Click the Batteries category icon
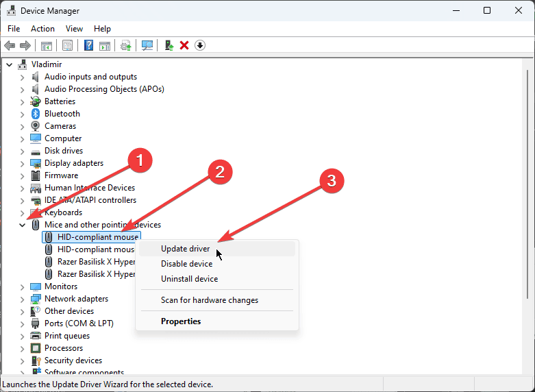This screenshot has height=392, width=535. [x=36, y=101]
